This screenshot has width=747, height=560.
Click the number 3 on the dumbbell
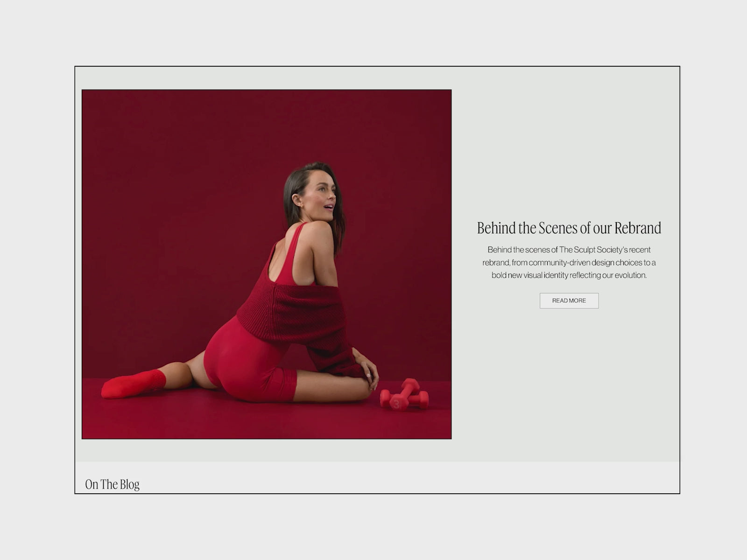(397, 404)
